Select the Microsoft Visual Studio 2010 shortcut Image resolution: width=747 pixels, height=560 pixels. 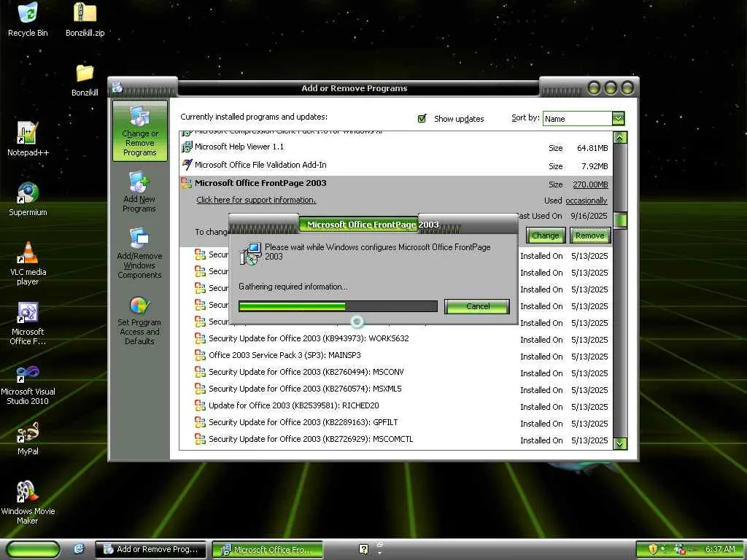(28, 384)
